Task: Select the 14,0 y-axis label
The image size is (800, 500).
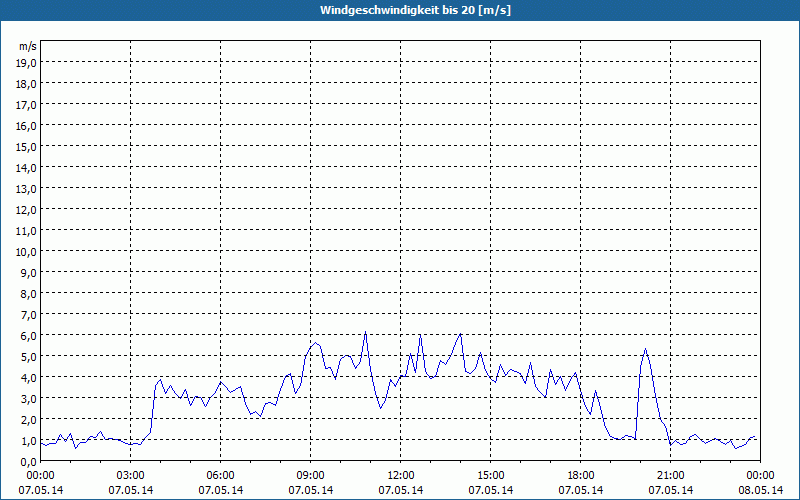Action: (x=27, y=167)
